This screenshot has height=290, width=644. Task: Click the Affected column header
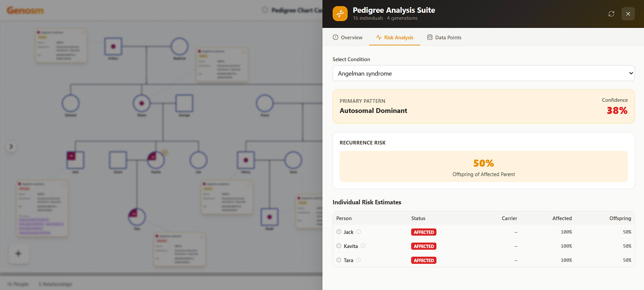[x=562, y=218]
